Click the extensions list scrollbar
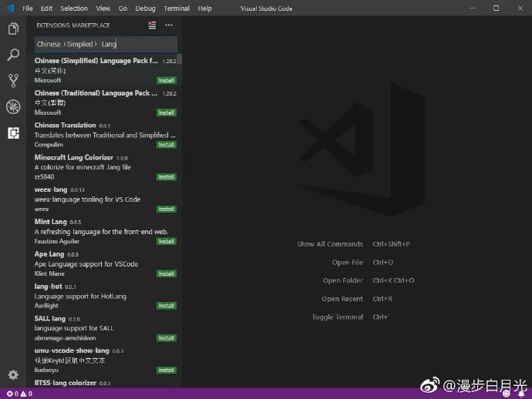The height and width of the screenshot is (399, 532). coord(180,59)
